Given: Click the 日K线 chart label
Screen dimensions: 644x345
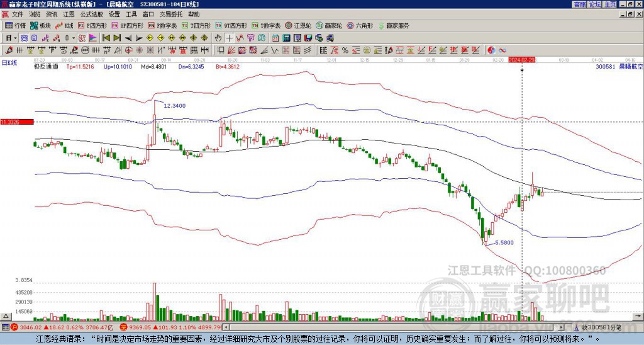Looking at the screenshot, I should click(9, 62).
